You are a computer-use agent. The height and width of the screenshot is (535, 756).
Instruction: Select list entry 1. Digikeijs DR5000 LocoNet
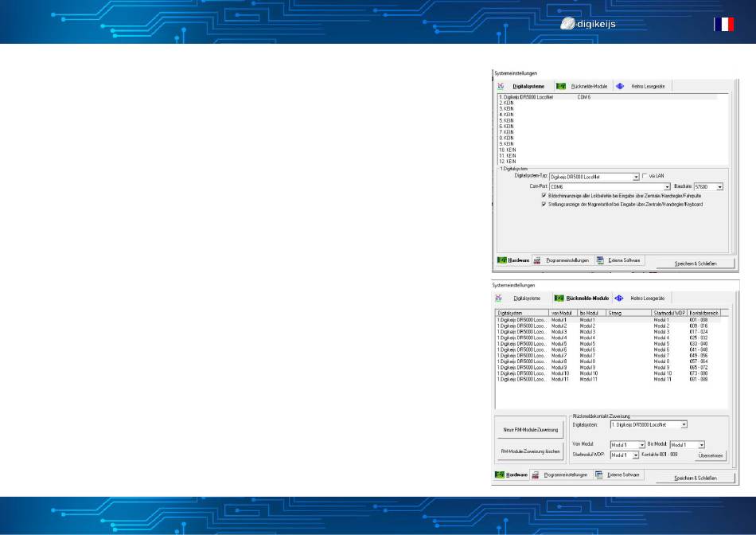click(x=608, y=97)
